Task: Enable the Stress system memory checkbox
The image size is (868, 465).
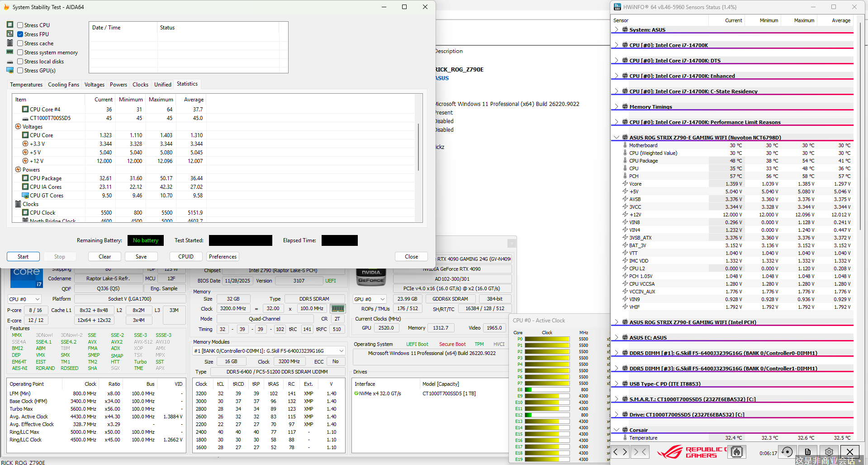Action: tap(20, 53)
